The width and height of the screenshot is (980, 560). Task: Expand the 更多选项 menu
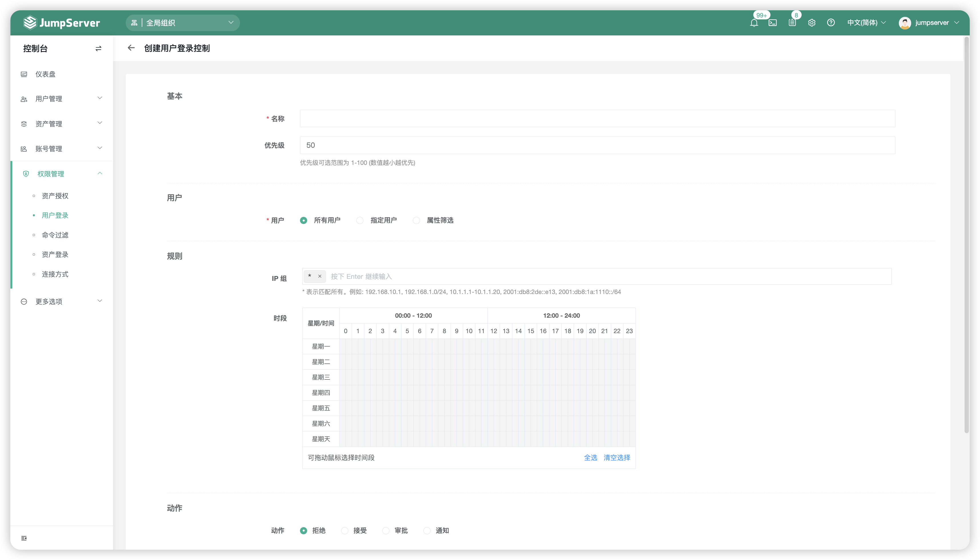(61, 301)
